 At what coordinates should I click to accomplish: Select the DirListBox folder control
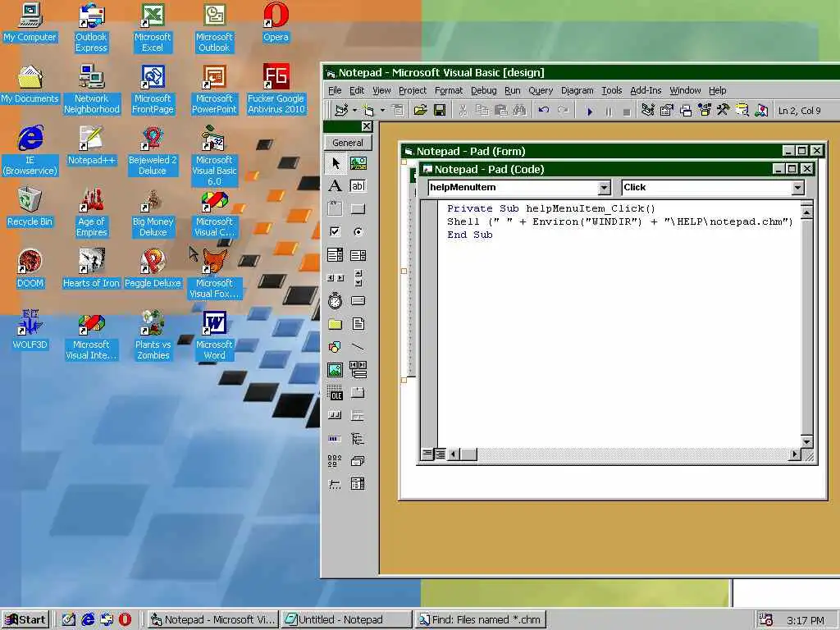(336, 323)
